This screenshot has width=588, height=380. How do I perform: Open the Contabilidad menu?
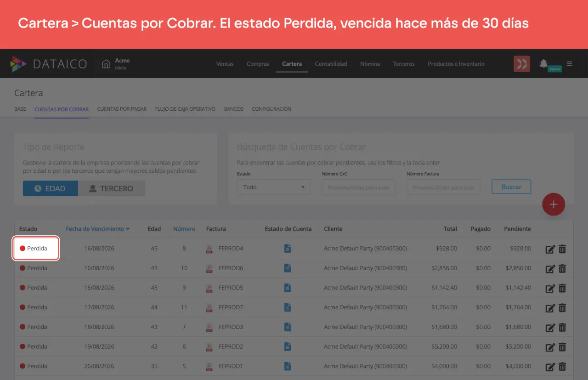(331, 64)
